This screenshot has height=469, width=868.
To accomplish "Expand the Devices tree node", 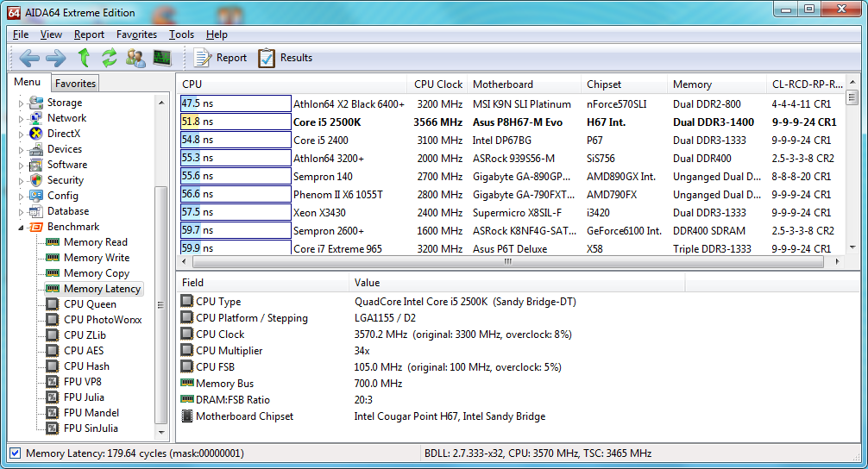I will pos(21,150).
